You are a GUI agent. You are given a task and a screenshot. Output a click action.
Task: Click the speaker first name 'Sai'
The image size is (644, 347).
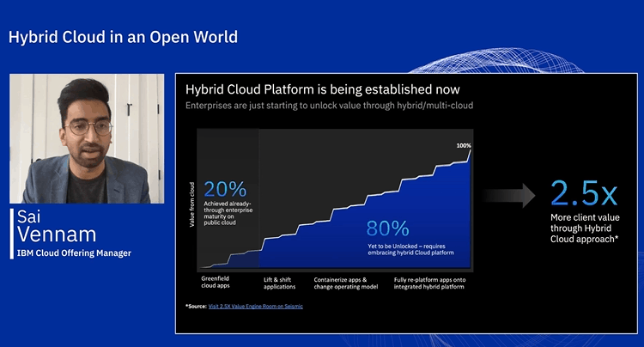(28, 216)
